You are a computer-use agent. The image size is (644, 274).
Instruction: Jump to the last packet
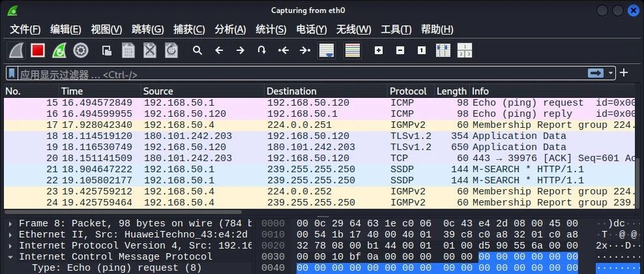pos(305,50)
